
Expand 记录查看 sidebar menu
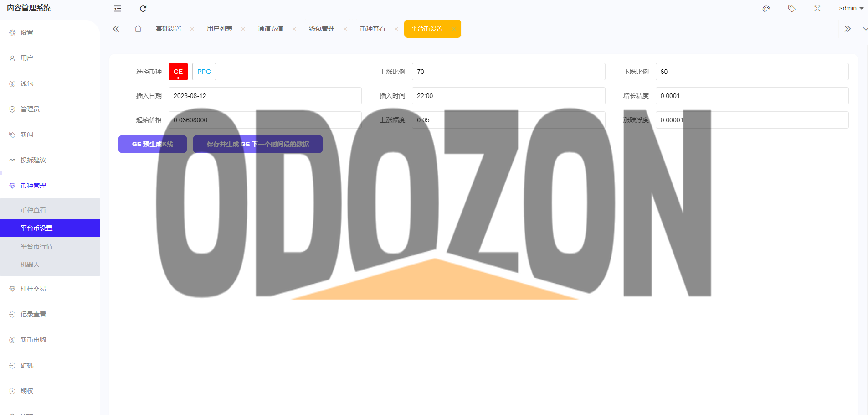(x=50, y=314)
